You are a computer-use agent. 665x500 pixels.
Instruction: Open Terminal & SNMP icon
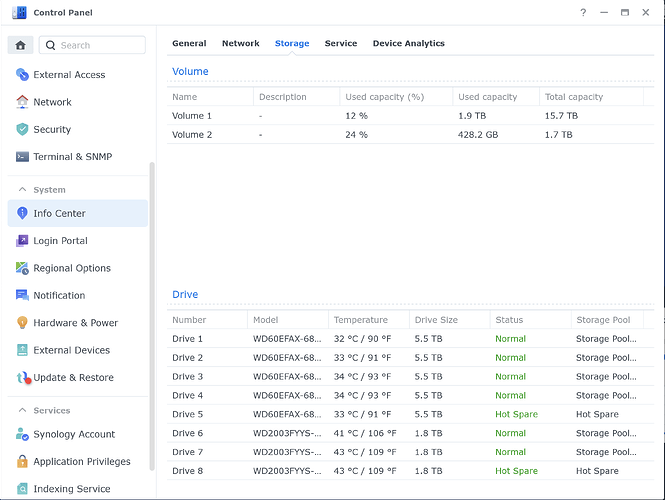tap(22, 156)
